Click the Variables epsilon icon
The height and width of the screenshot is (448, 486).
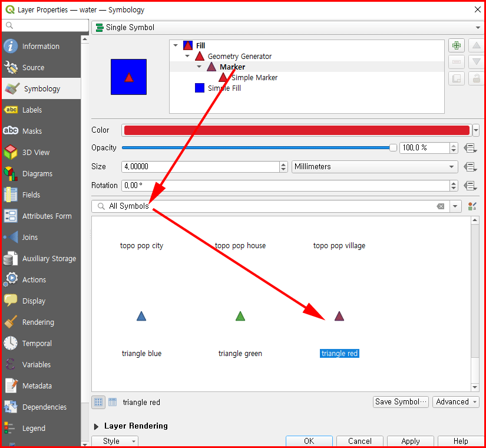point(11,364)
